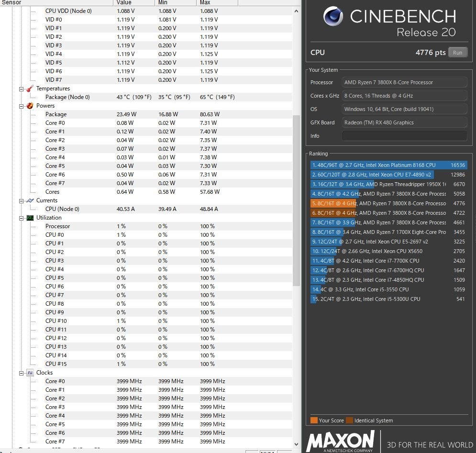Click the sensor list scroll-down arrow
The image size is (476, 453).
coord(296,444)
